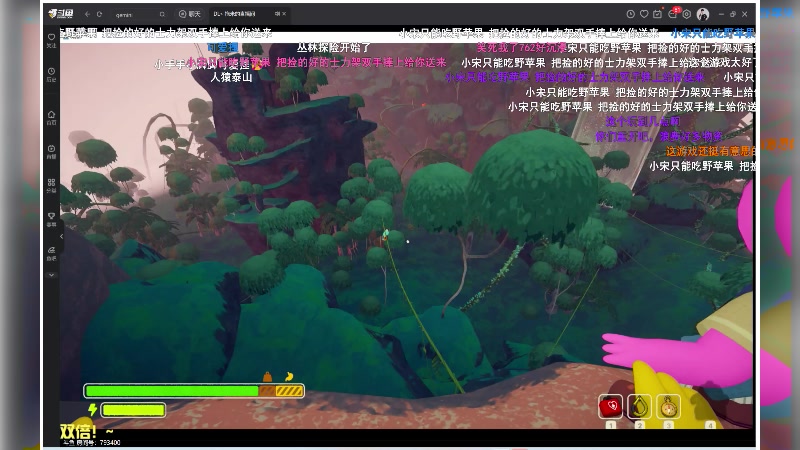The image size is (800, 450).
Task: Open messages with the red badge
Action: click(673, 13)
